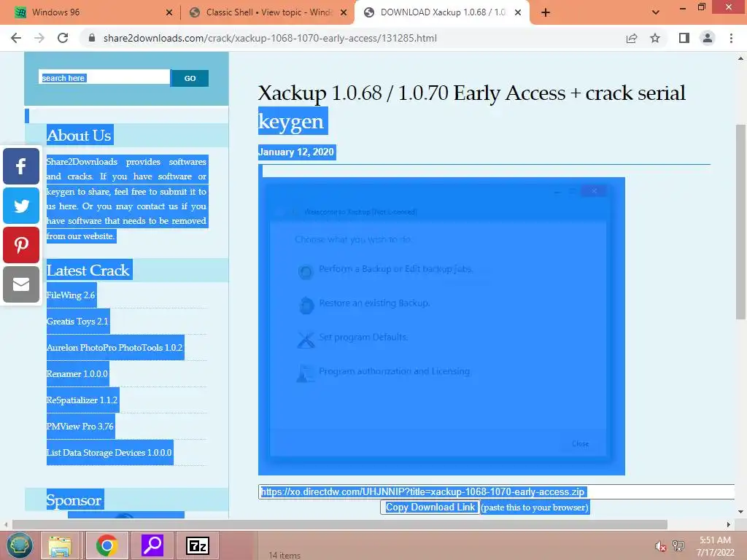Click the muted volume tray icon

[660, 546]
